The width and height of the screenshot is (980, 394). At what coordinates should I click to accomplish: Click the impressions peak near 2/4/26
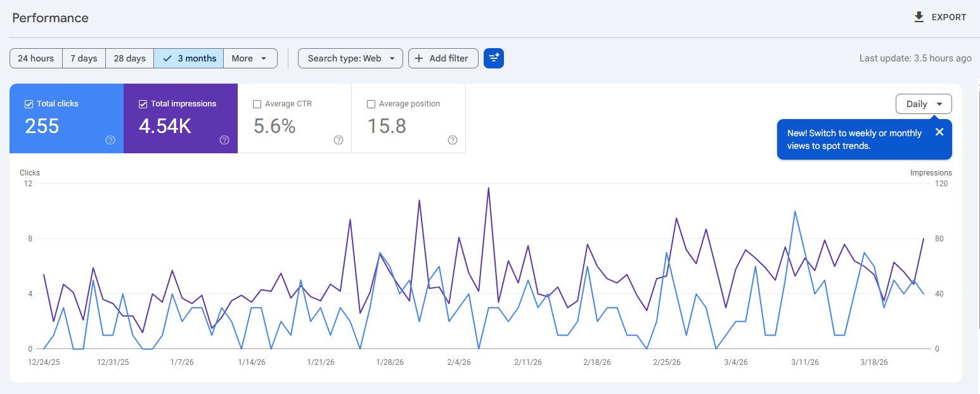pos(488,188)
